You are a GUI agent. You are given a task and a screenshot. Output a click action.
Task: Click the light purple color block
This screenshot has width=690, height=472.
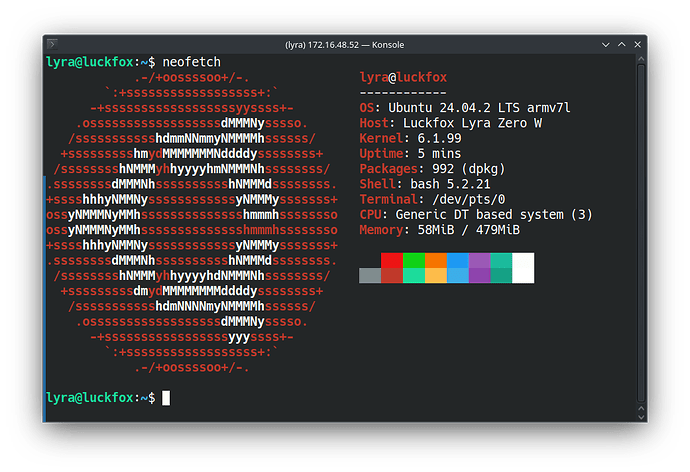tap(479, 260)
